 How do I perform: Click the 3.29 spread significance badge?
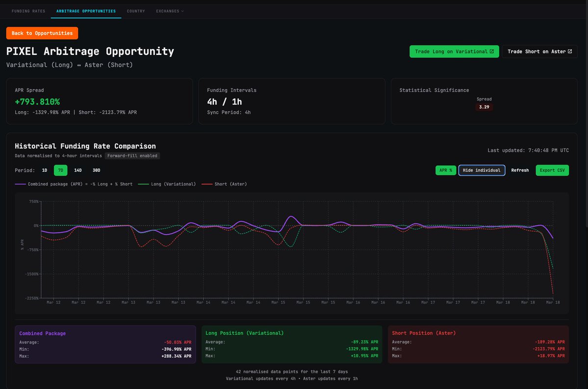pyautogui.click(x=484, y=107)
